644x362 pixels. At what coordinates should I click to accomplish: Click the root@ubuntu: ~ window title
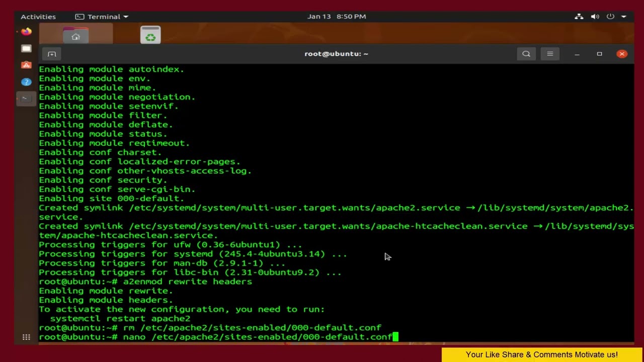(x=336, y=54)
